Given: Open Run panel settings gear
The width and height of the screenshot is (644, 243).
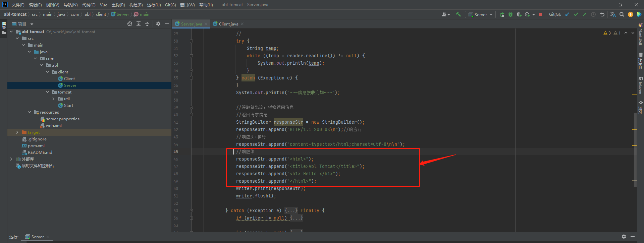Looking at the screenshot, I should point(624,237).
